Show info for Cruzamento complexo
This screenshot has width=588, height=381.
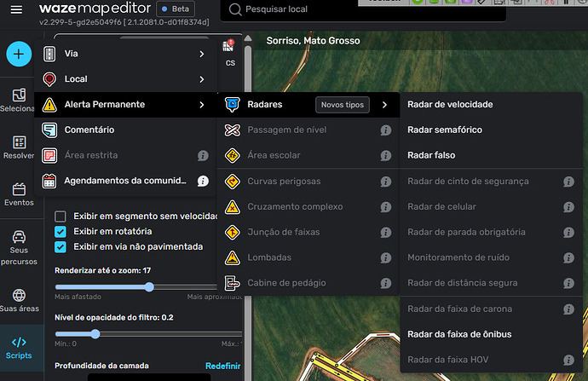[385, 207]
